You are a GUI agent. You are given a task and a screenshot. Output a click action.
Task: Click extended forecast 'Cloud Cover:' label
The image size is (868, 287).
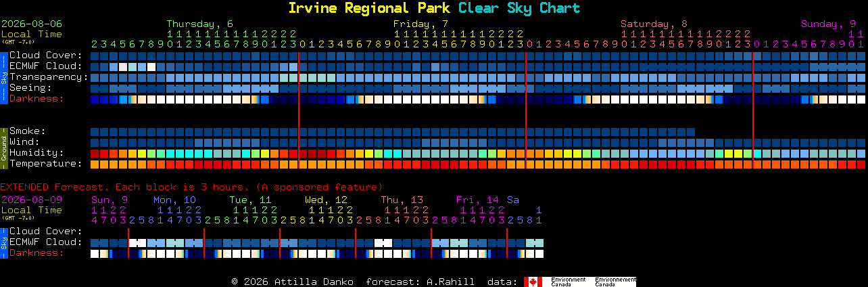(x=46, y=231)
